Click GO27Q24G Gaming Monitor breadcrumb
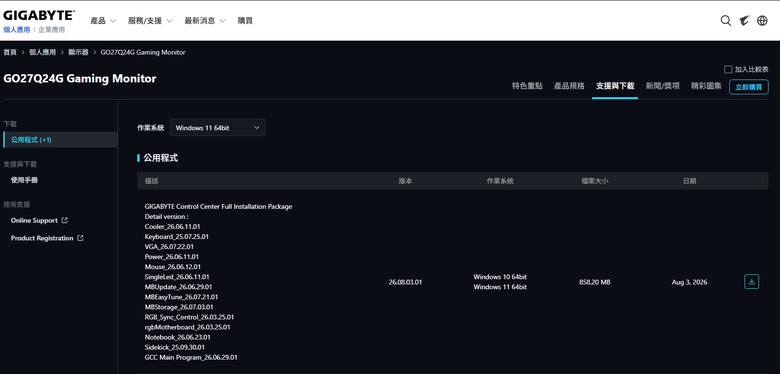This screenshot has height=374, width=780. coord(143,52)
